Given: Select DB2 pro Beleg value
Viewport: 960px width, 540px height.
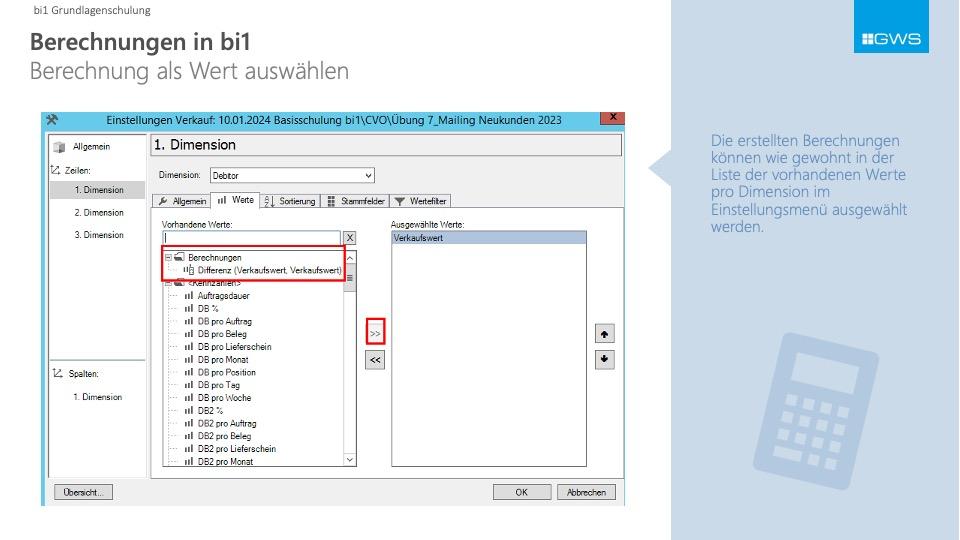Looking at the screenshot, I should 224,436.
